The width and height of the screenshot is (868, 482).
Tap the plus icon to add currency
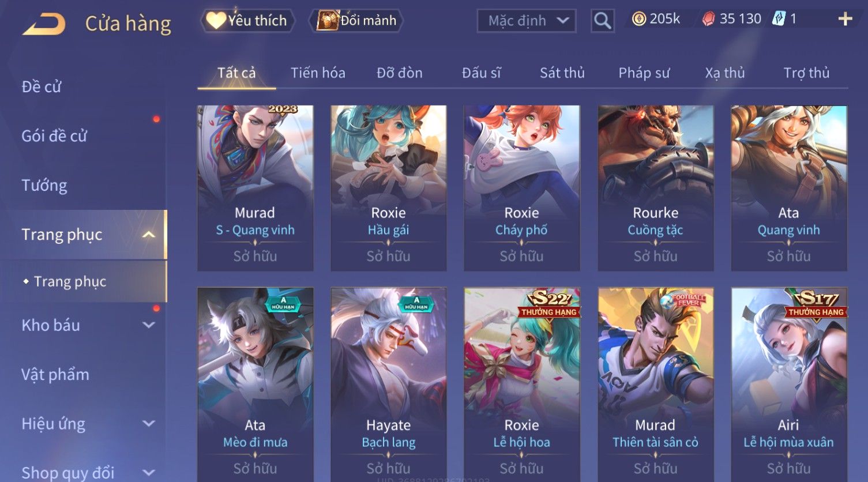coord(845,19)
